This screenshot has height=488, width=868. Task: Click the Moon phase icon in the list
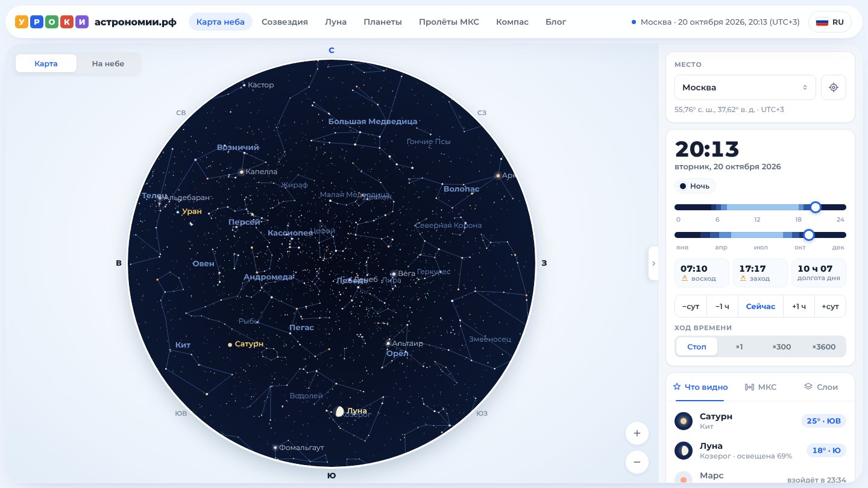684,450
